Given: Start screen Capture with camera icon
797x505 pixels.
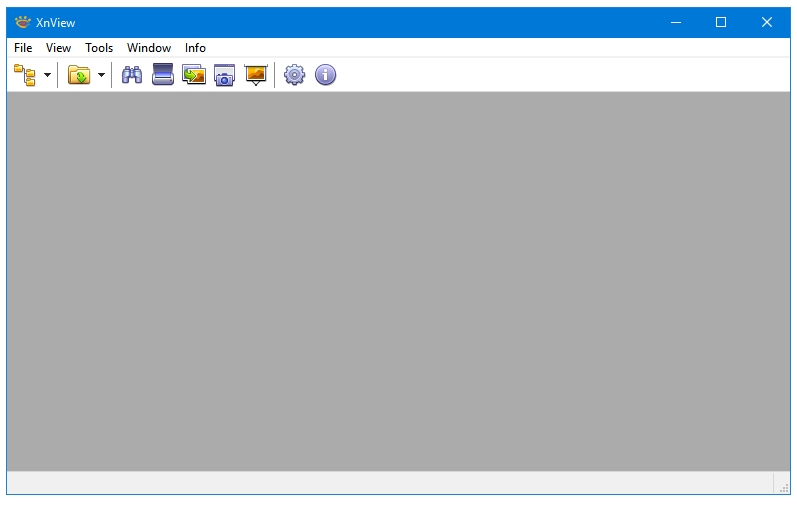Looking at the screenshot, I should coord(224,75).
